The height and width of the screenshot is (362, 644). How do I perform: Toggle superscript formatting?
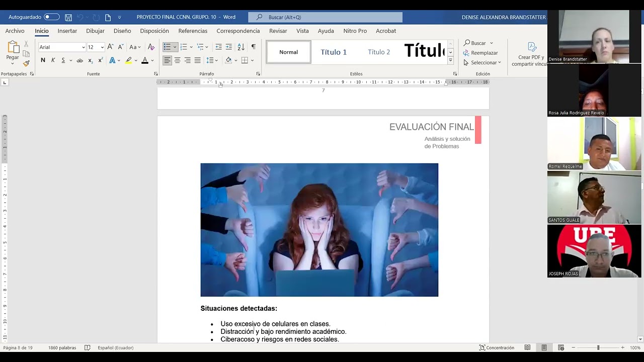(x=100, y=60)
